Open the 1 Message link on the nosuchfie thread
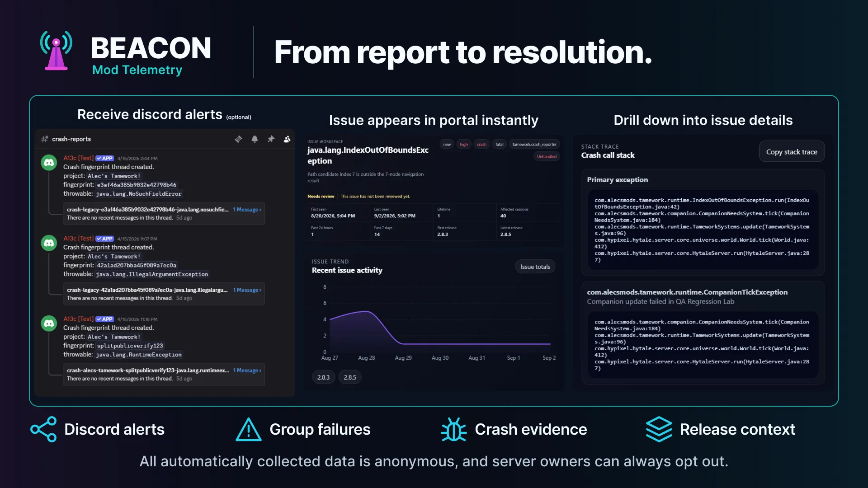Image resolution: width=868 pixels, height=488 pixels. pyautogui.click(x=247, y=210)
